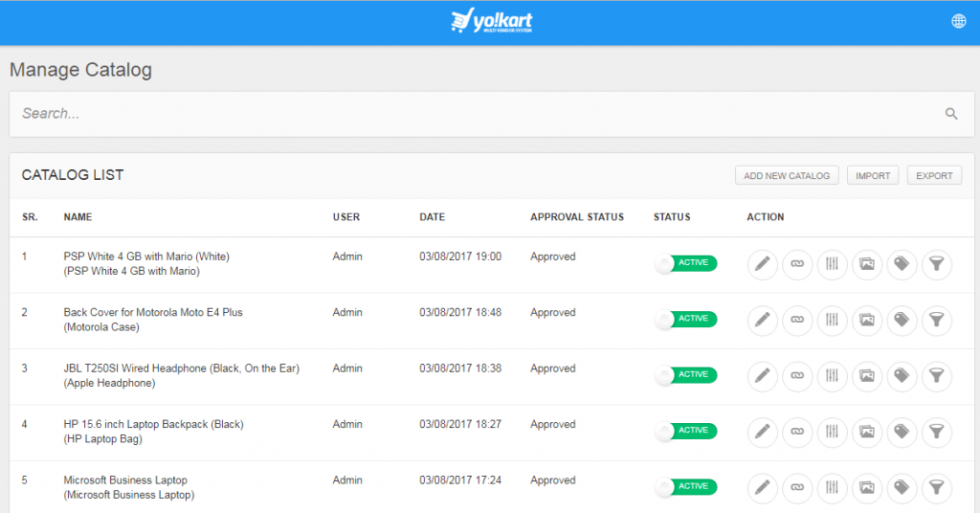Toggle Active status for Motorola Case catalog
Viewport: 980px width, 513px height.
(x=685, y=319)
